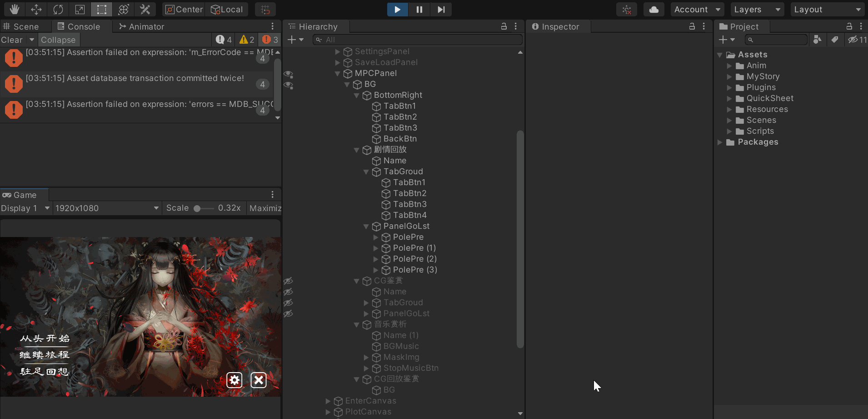Viewport: 868px width, 419px height.
Task: Click settings gear in Game view
Action: coord(234,380)
